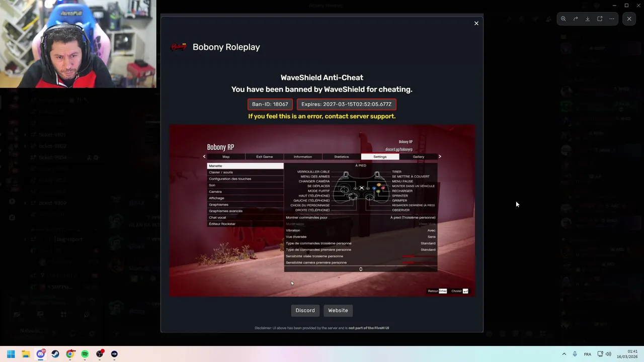
Task: Download the image with the download icon
Action: [588, 19]
